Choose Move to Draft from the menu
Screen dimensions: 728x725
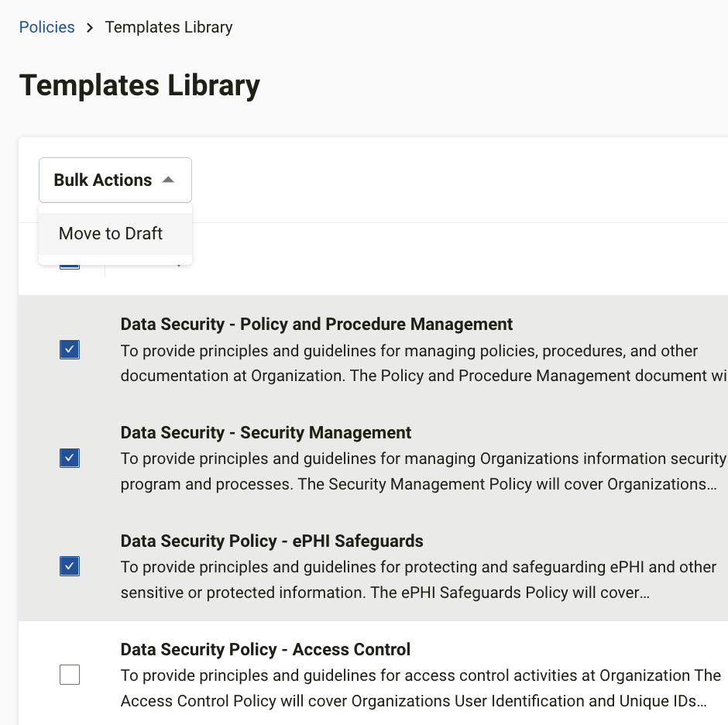pyautogui.click(x=115, y=234)
